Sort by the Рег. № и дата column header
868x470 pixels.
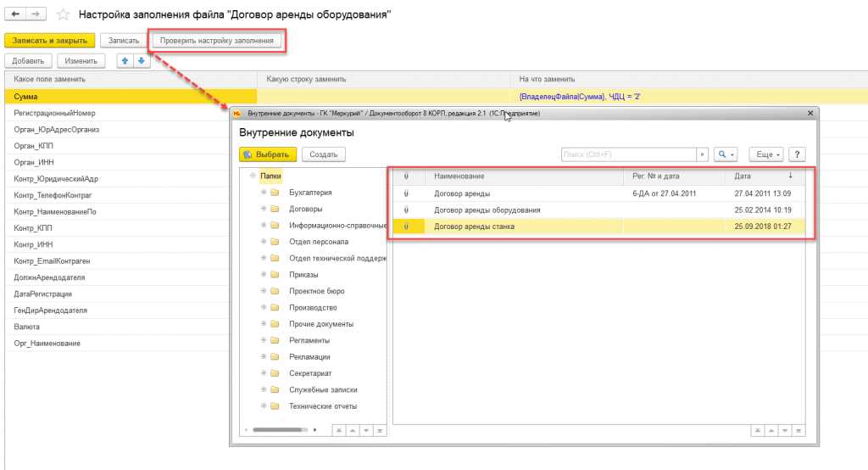pyautogui.click(x=674, y=176)
